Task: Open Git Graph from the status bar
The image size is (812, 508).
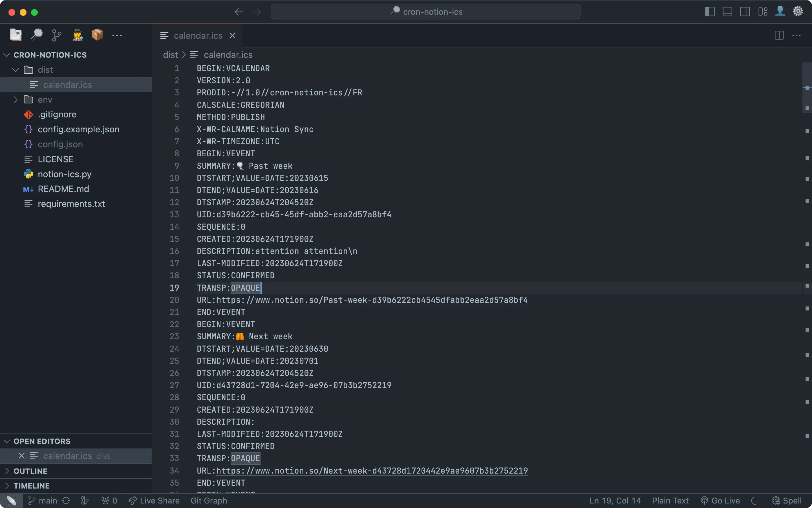Action: 209,501
